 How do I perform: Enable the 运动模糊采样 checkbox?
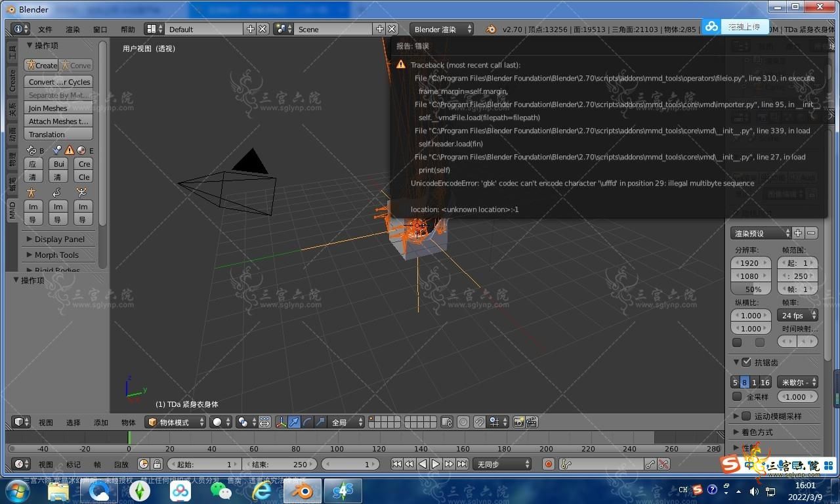pyautogui.click(x=746, y=416)
